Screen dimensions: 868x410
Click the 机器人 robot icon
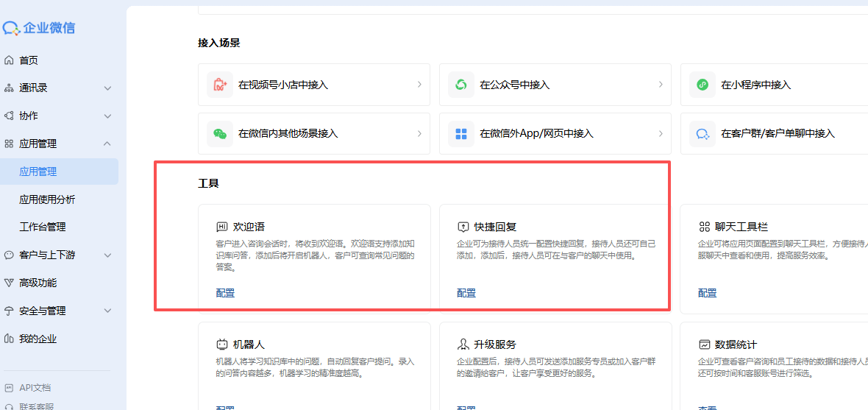[221, 344]
